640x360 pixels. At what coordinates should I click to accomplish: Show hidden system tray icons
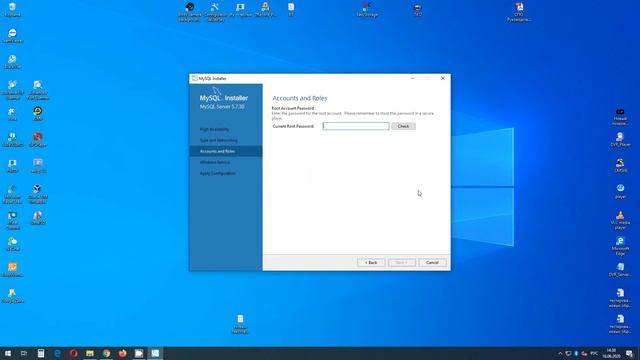pyautogui.click(x=560, y=353)
